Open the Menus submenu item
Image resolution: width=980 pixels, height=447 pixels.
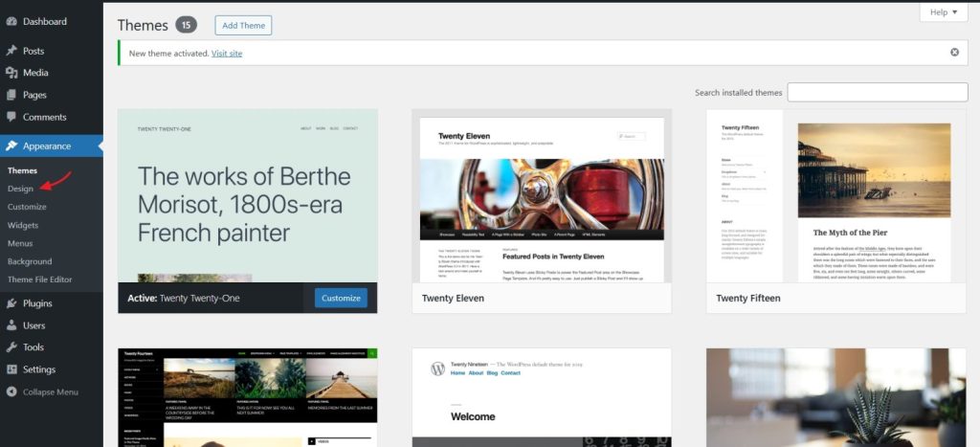click(20, 243)
